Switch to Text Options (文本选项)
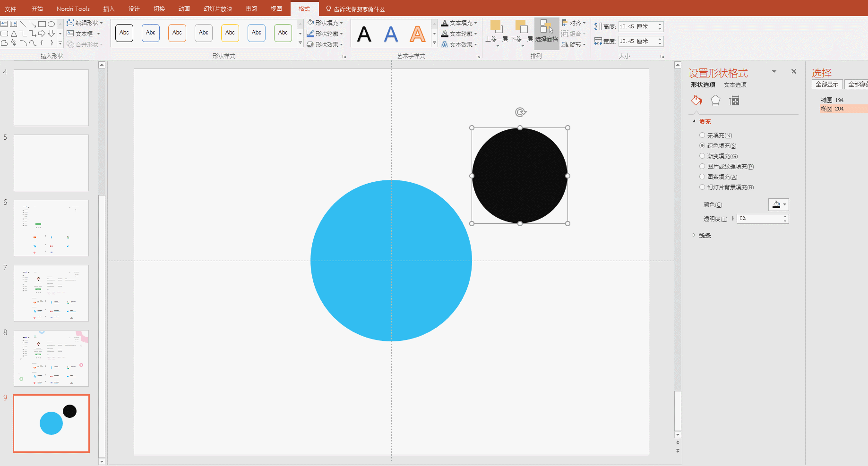The width and height of the screenshot is (868, 466). pyautogui.click(x=735, y=85)
